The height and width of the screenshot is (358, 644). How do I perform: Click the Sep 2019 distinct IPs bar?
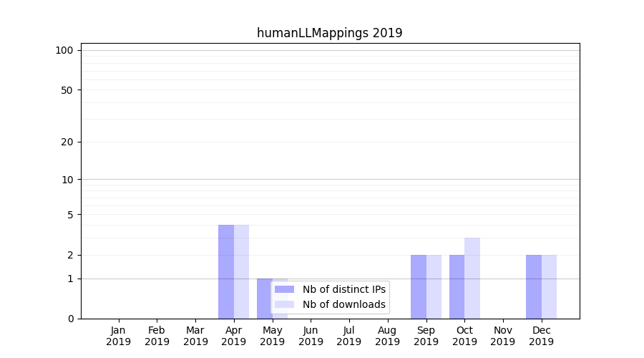419,286
